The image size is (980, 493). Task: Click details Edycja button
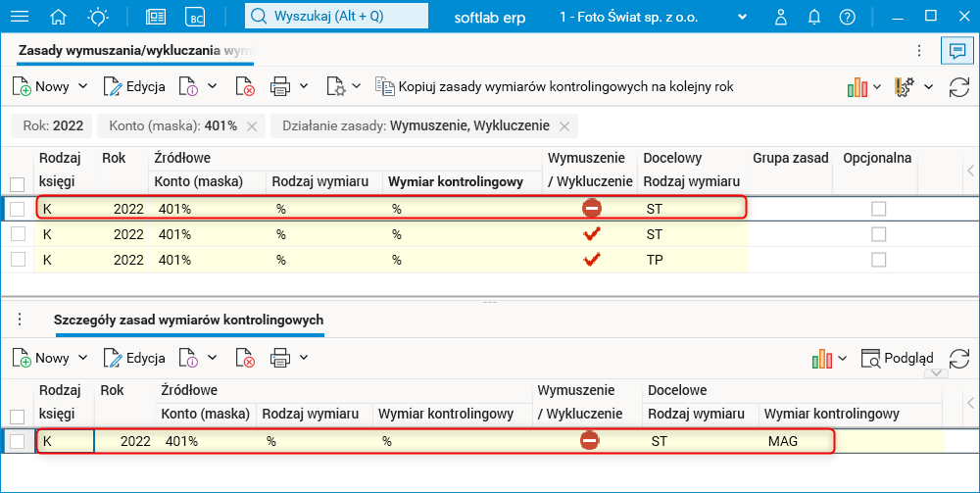point(134,358)
